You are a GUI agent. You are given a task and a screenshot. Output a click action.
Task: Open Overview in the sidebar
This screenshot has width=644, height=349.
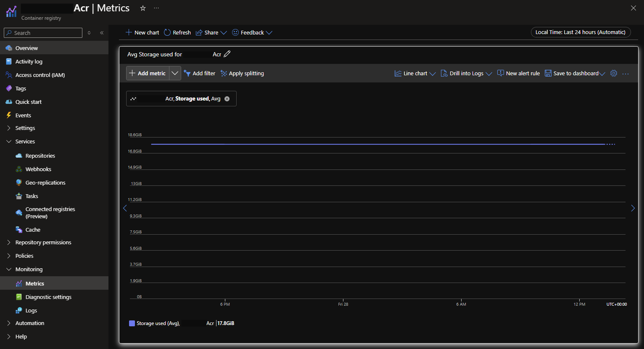[54, 48]
